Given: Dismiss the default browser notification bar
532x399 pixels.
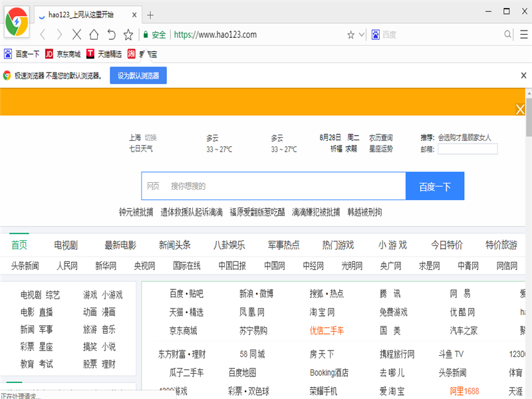Looking at the screenshot, I should click(x=523, y=75).
